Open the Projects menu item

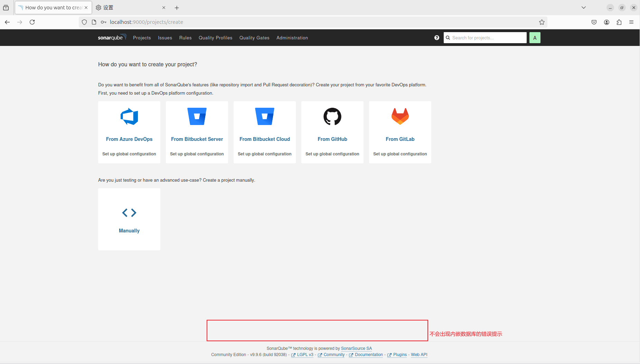(142, 38)
